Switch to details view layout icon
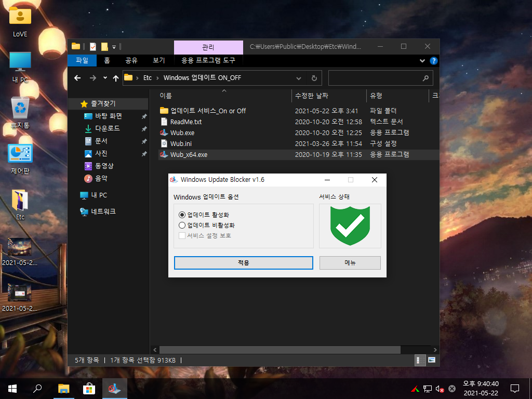This screenshot has width=532, height=399. click(x=420, y=361)
